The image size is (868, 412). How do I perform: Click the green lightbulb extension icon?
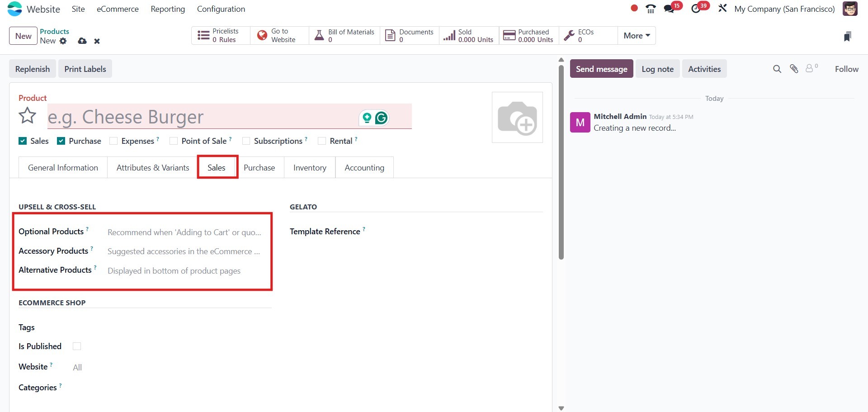click(x=367, y=118)
